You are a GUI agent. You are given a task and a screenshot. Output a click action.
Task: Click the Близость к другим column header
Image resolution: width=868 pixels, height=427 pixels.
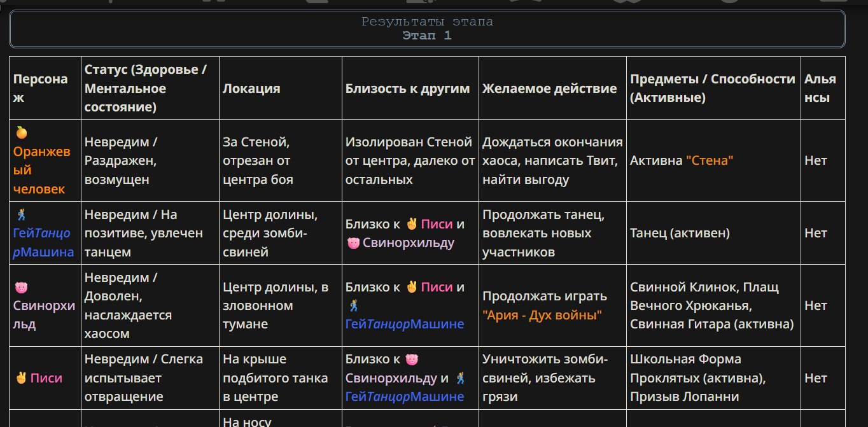[410, 88]
